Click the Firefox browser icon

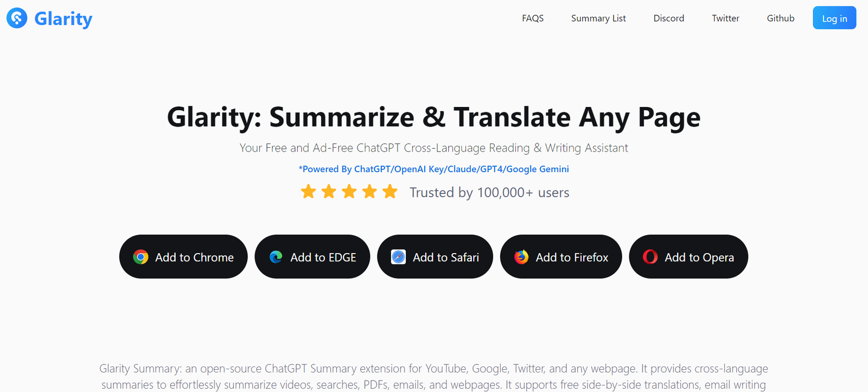(521, 257)
